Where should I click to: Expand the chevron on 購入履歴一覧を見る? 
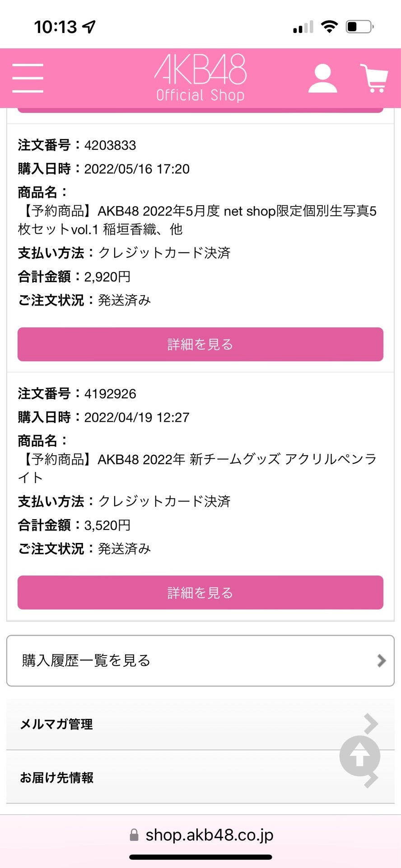[382, 660]
